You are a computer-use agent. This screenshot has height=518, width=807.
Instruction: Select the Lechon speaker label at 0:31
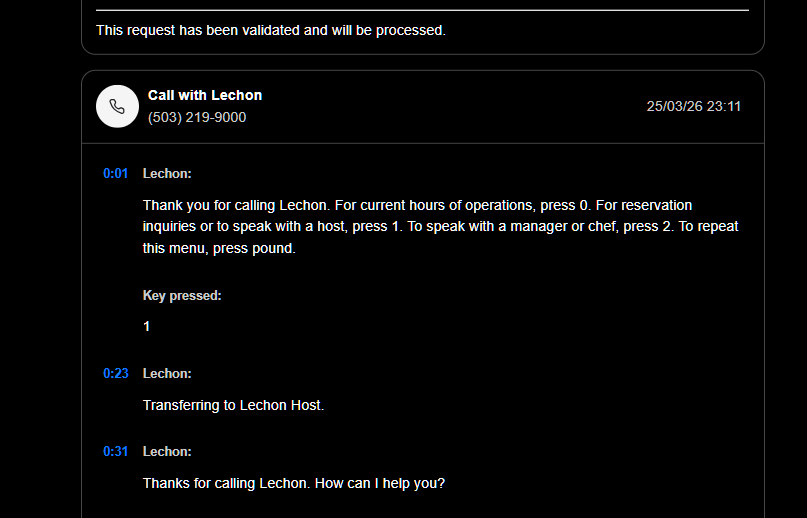[167, 451]
